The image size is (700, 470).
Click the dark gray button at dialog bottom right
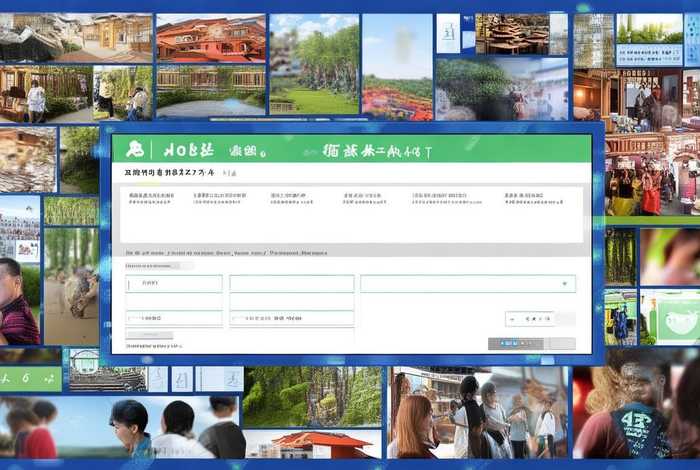coord(516,343)
